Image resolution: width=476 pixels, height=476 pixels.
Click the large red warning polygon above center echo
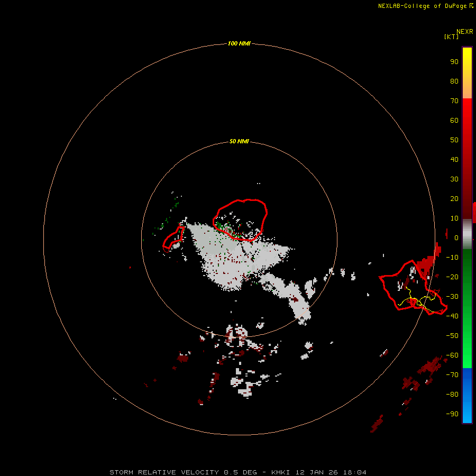240,220
